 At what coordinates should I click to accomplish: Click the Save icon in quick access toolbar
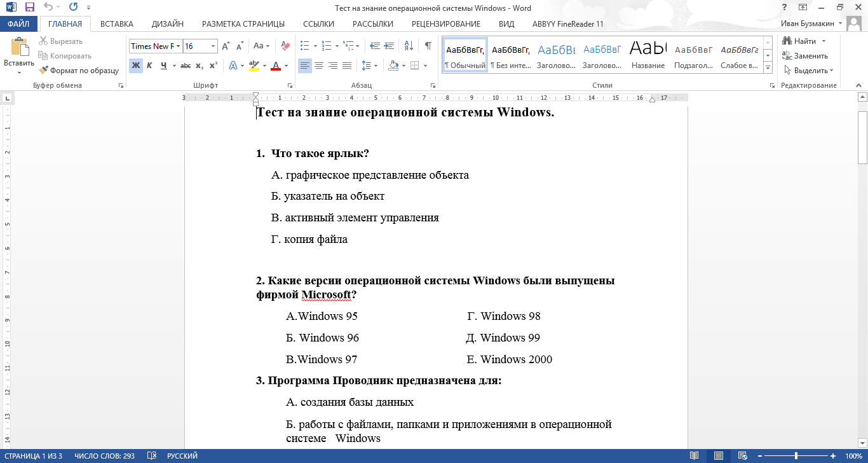[x=29, y=8]
